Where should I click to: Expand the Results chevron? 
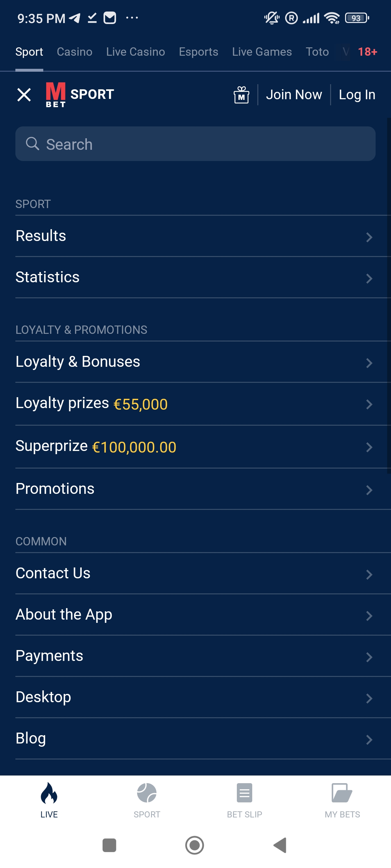[369, 237]
